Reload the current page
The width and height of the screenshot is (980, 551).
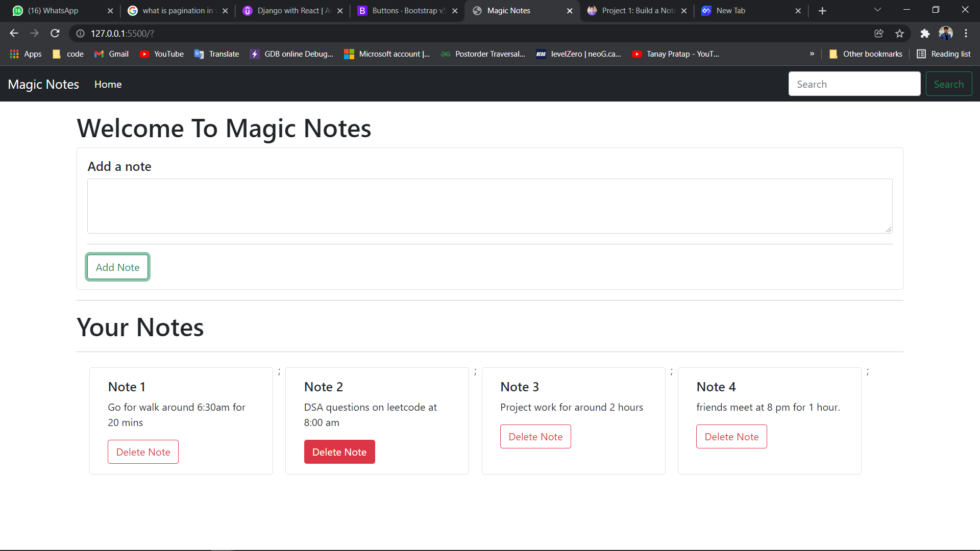click(x=55, y=33)
